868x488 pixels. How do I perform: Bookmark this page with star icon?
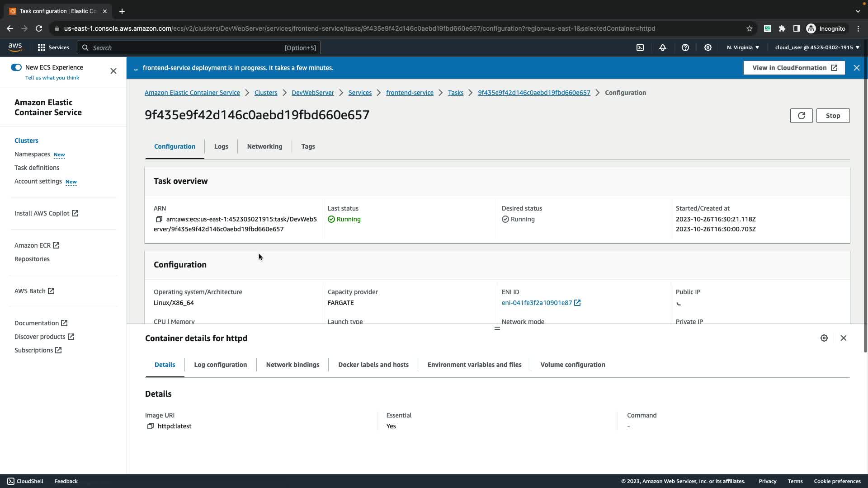pos(749,28)
